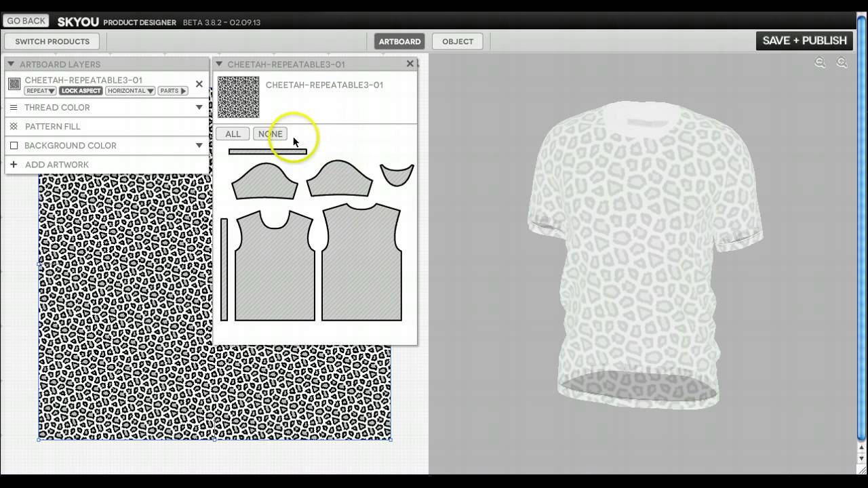Switch to the Object tab
The width and height of the screenshot is (868, 488).
coord(458,41)
